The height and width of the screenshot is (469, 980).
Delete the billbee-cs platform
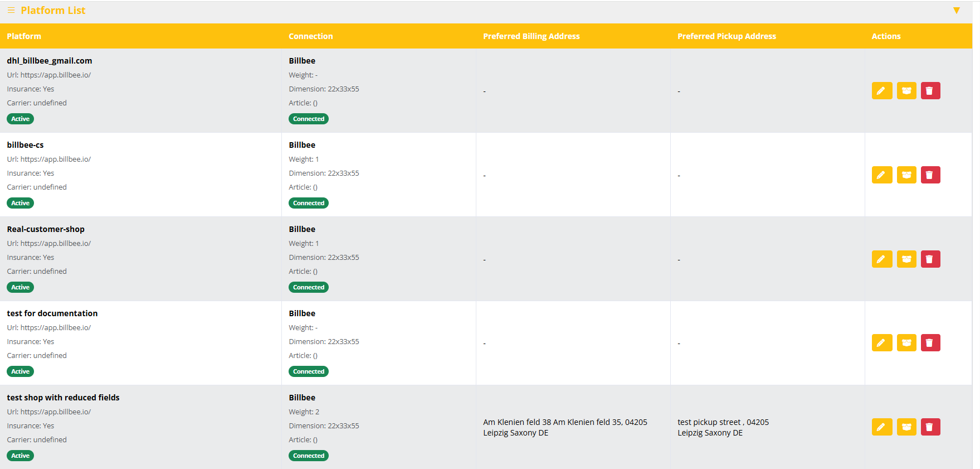[930, 175]
